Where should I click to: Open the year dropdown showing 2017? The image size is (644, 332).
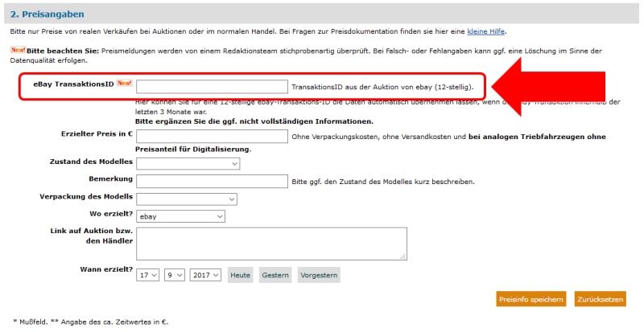(x=205, y=275)
